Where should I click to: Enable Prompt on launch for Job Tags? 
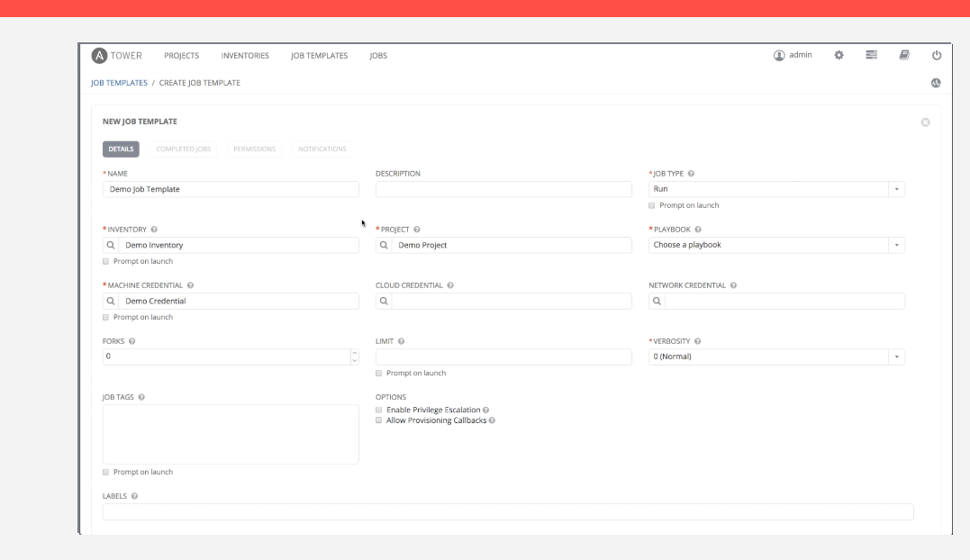pyautogui.click(x=105, y=473)
